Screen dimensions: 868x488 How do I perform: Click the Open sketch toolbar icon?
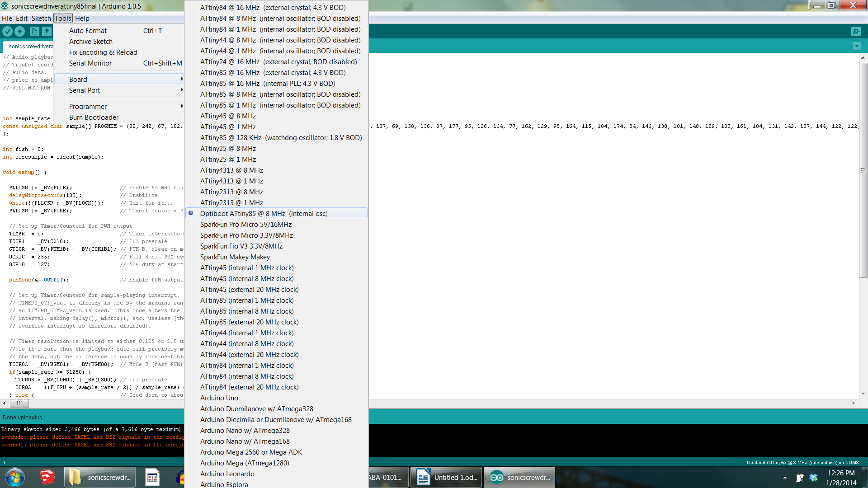[47, 31]
